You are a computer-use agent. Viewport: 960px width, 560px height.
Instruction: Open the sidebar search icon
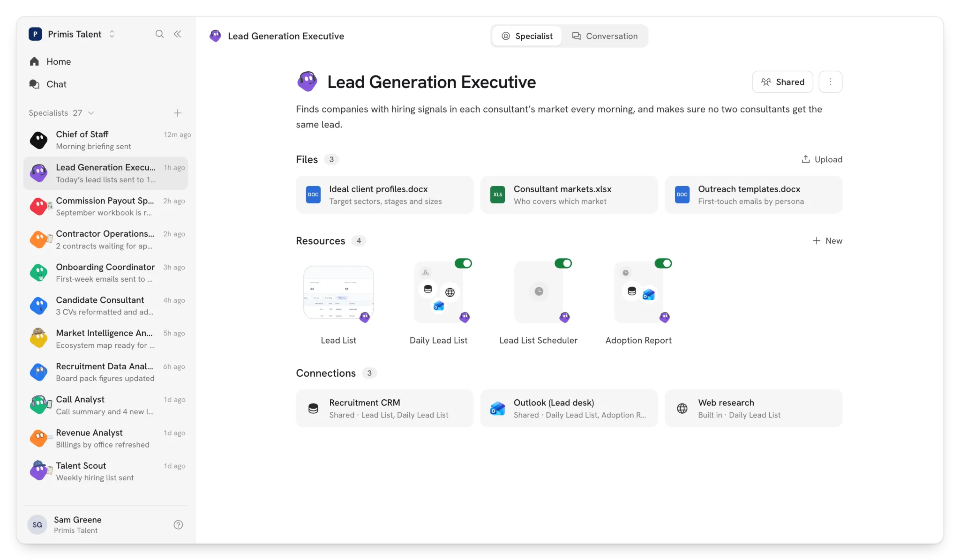coord(159,34)
